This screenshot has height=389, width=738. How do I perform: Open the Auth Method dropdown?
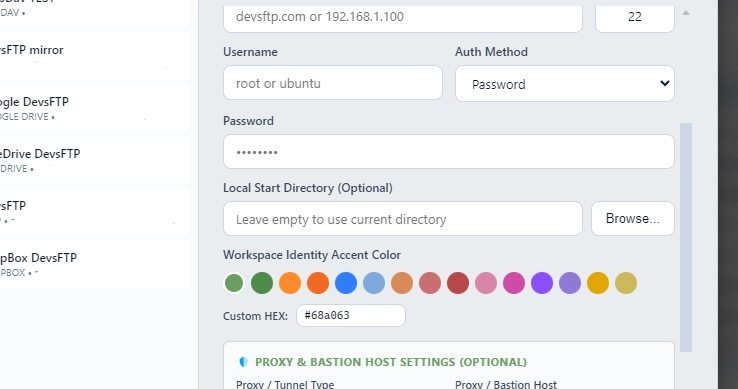pos(565,84)
